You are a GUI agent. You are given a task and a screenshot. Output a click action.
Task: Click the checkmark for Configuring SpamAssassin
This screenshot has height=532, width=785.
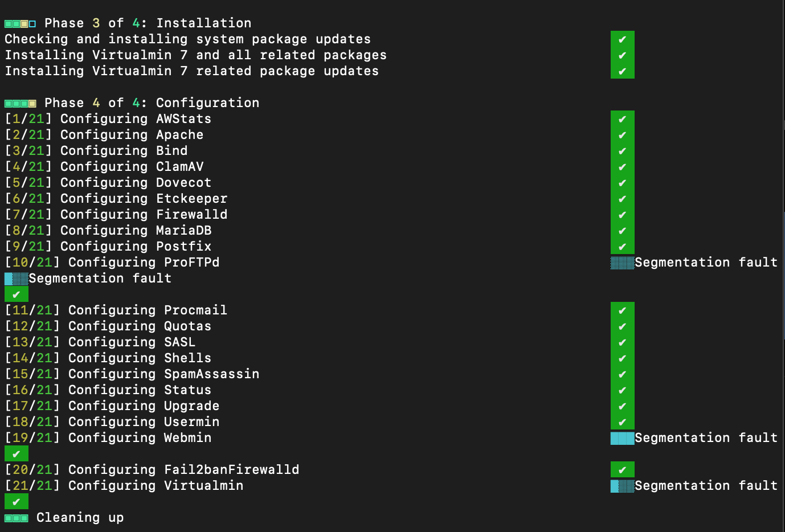(622, 374)
